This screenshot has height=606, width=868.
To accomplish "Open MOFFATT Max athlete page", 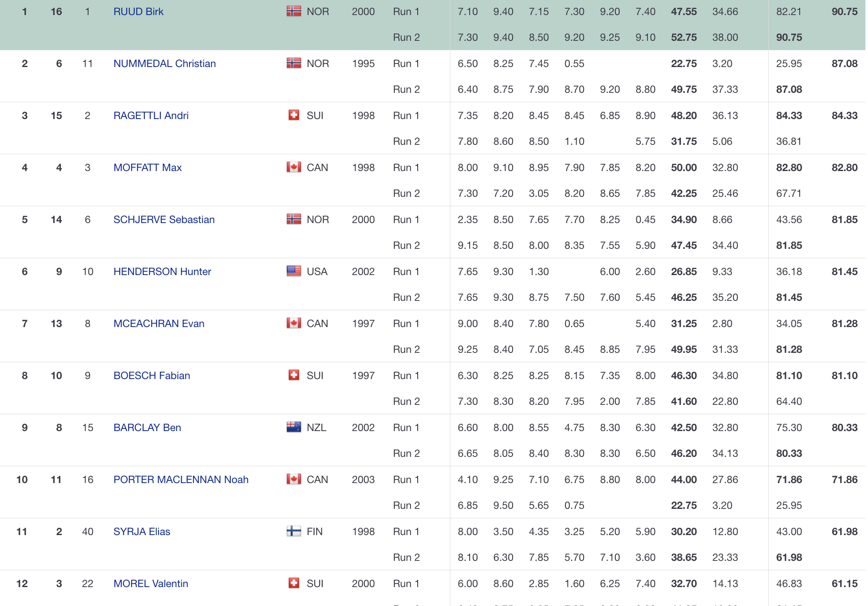I will tap(147, 168).
